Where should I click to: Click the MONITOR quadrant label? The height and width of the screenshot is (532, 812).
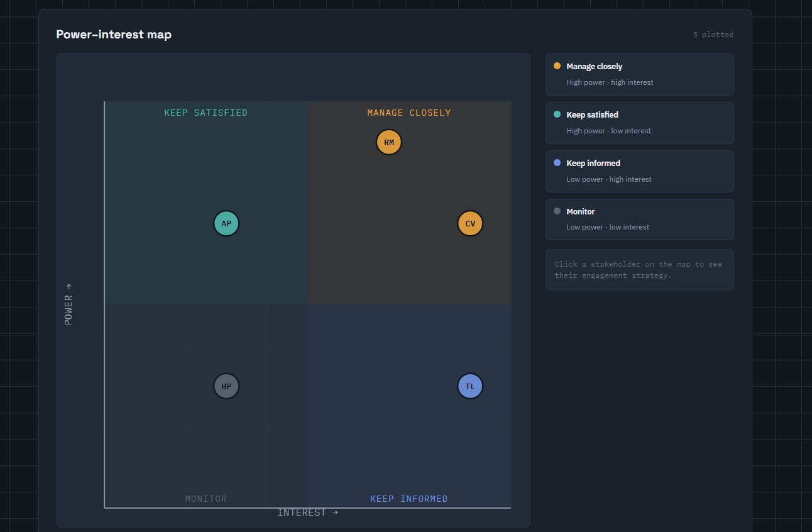pos(206,499)
